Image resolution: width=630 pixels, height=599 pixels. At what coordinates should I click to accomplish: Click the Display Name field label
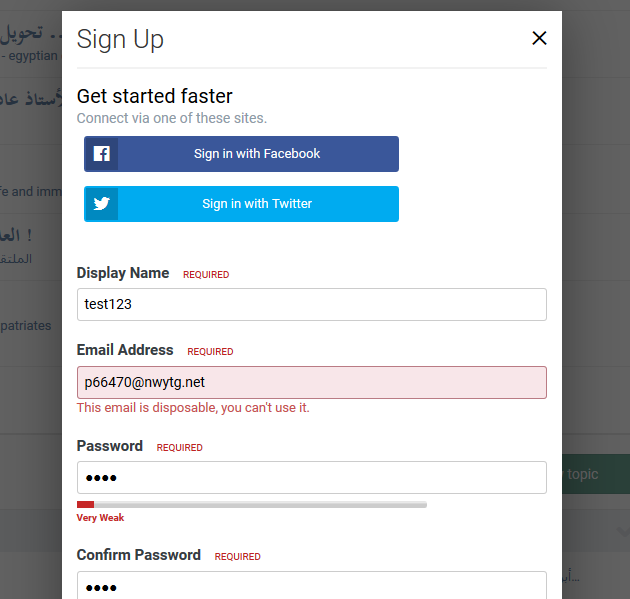pyautogui.click(x=123, y=273)
